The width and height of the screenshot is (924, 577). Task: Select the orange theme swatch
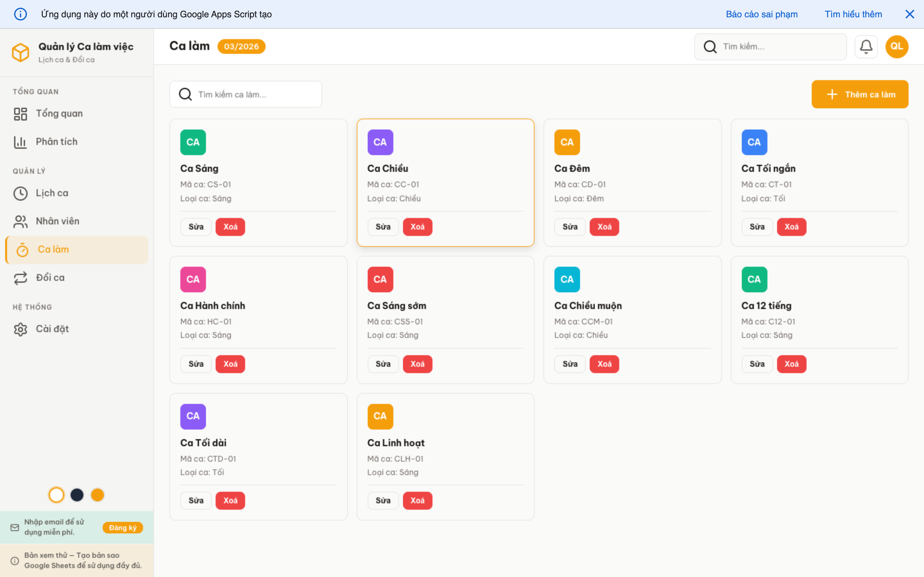click(x=97, y=495)
